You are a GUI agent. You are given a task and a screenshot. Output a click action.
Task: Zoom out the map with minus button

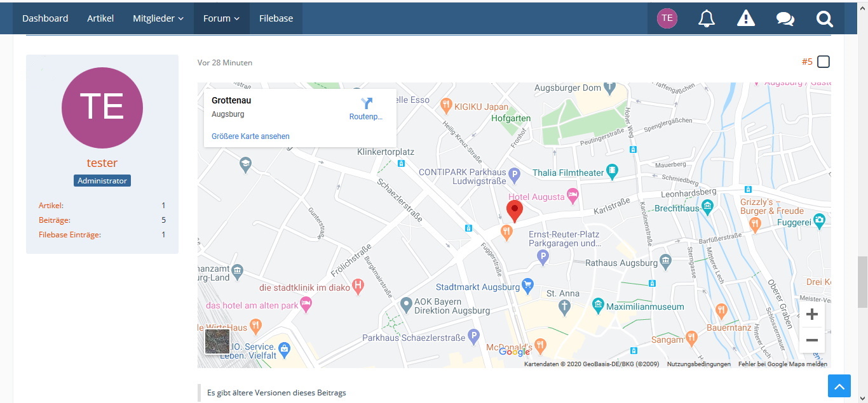tap(811, 340)
